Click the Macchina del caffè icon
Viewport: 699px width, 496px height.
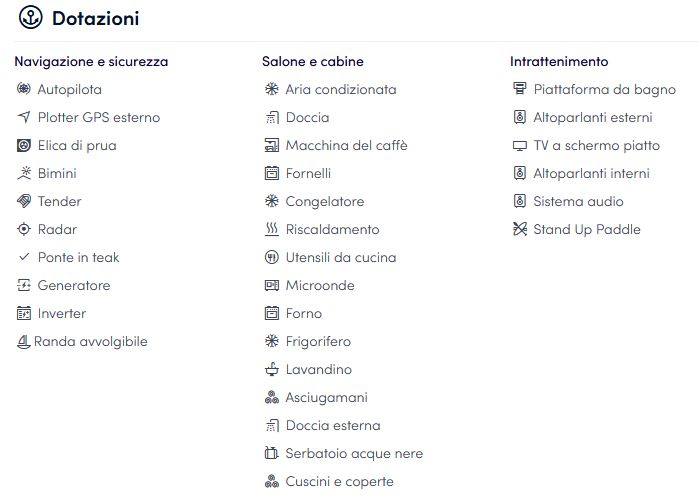point(271,145)
